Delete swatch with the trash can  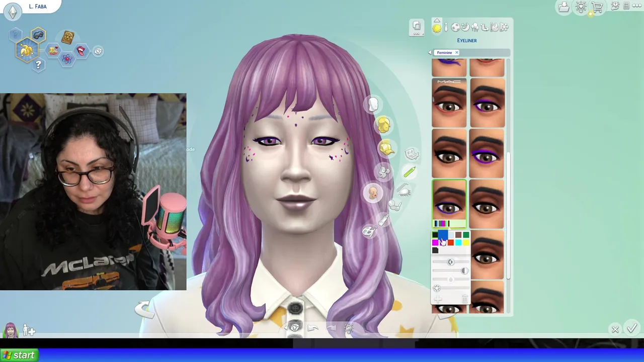(x=465, y=300)
